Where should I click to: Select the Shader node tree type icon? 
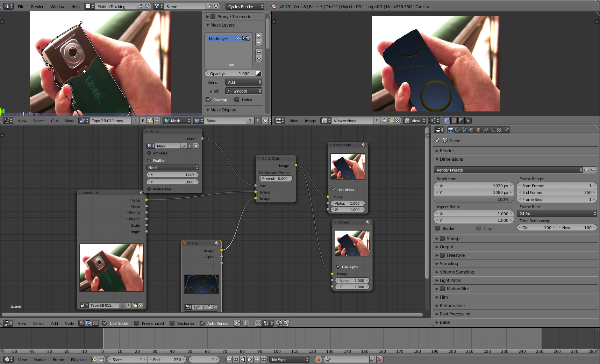(82, 323)
